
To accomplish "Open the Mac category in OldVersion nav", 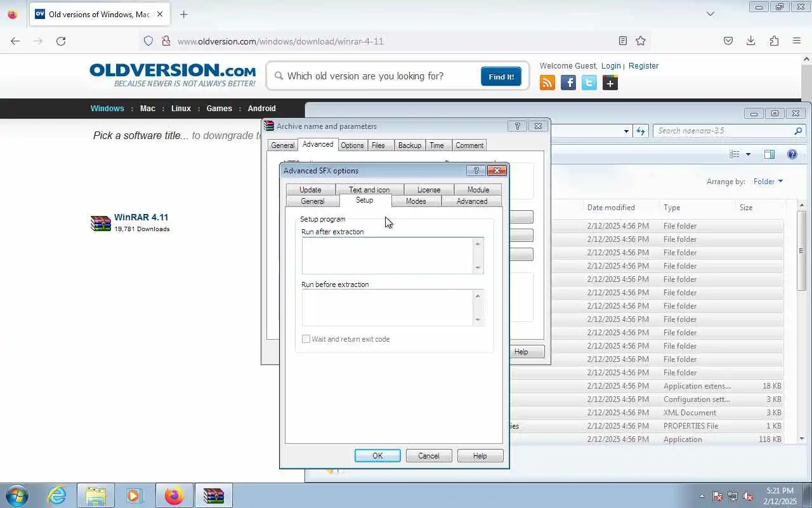I will pos(148,109).
